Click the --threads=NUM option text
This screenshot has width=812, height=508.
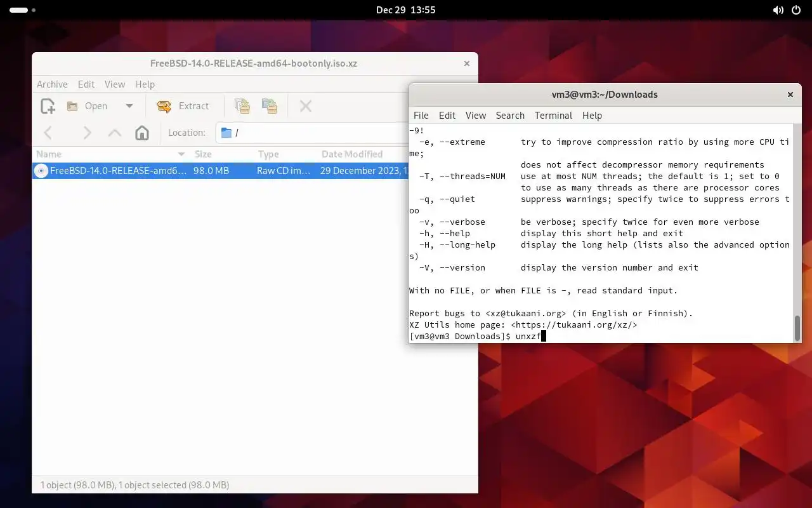pyautogui.click(x=473, y=177)
